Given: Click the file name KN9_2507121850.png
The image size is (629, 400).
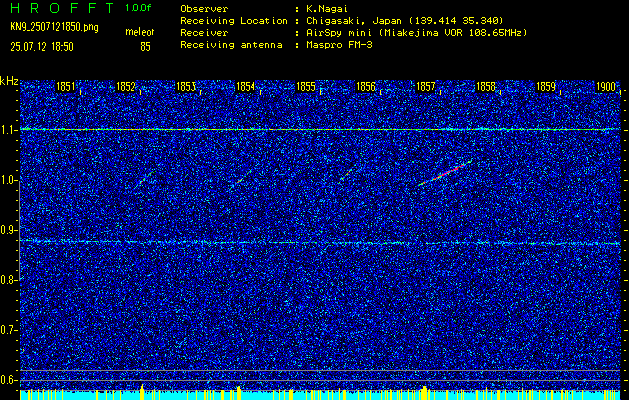Looking at the screenshot, I should click(54, 28).
